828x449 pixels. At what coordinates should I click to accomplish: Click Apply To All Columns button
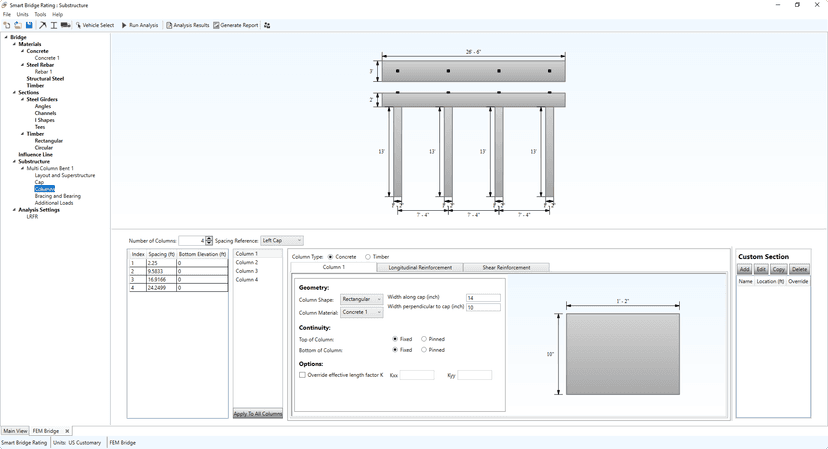click(258, 414)
